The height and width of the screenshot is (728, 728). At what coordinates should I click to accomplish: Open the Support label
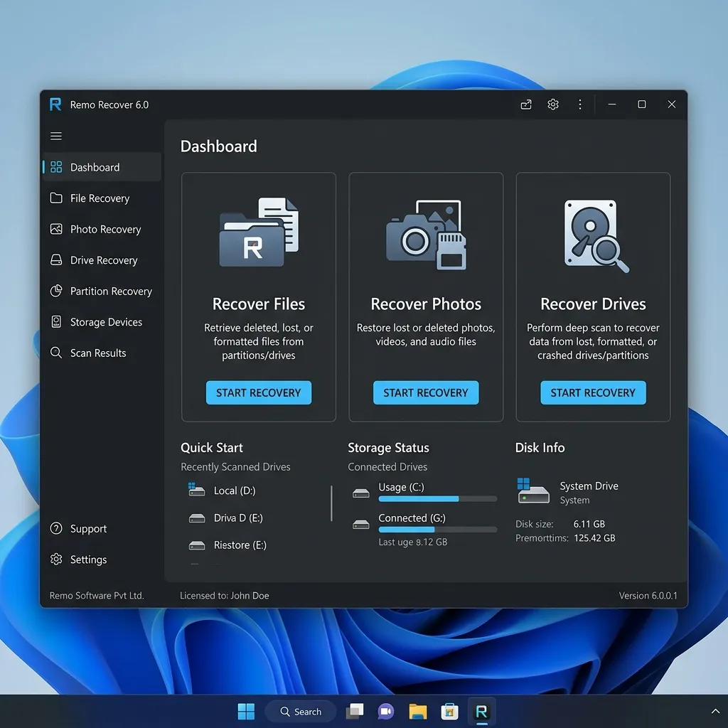(x=88, y=529)
